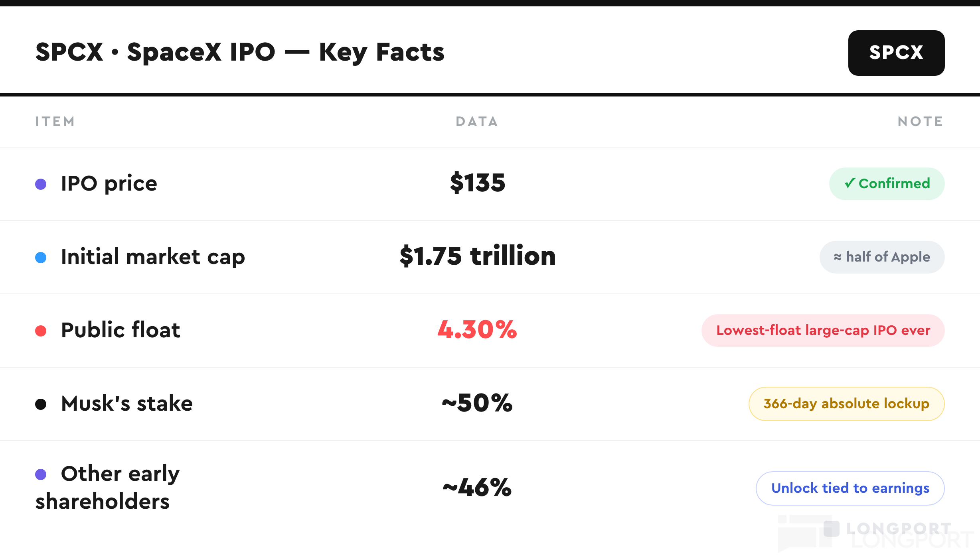Click the red 4.30% public float figure

pyautogui.click(x=477, y=330)
